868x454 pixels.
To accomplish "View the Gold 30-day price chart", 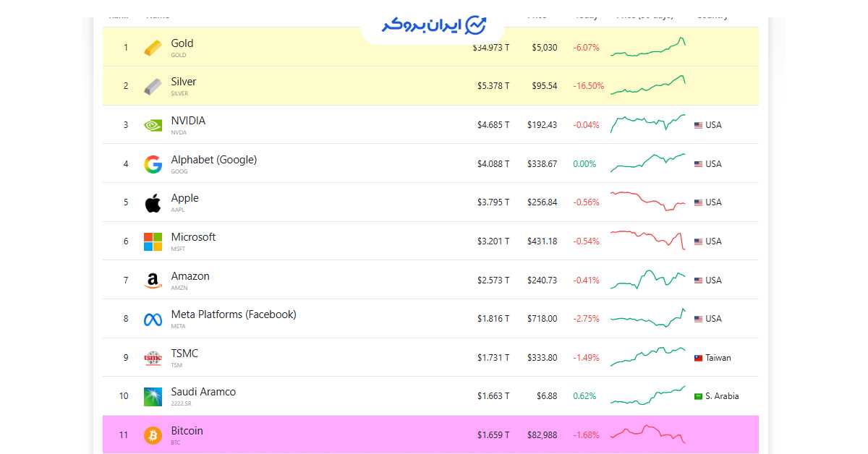I will coord(648,47).
